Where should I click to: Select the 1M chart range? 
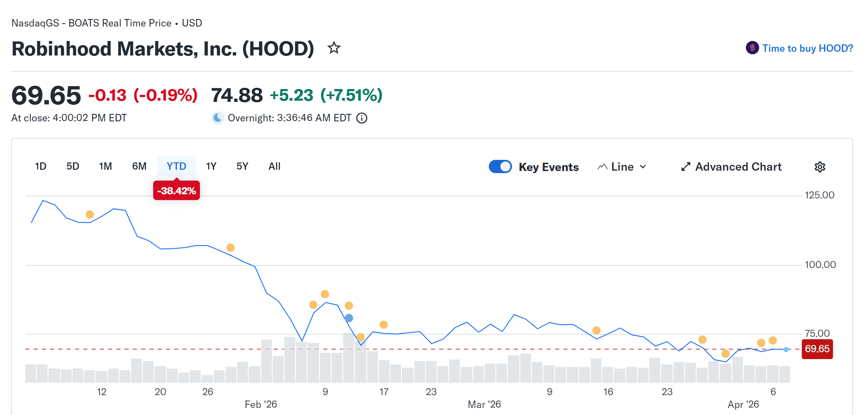point(106,166)
